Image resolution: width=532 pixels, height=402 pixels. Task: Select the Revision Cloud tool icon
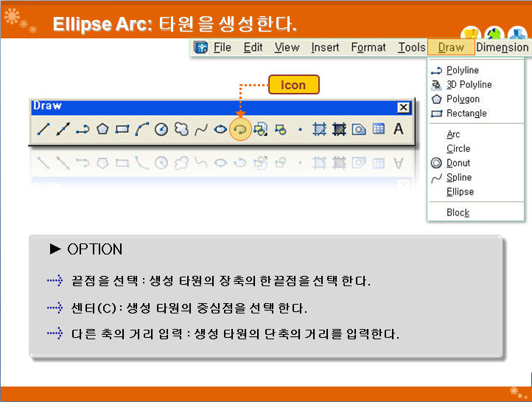click(x=181, y=129)
